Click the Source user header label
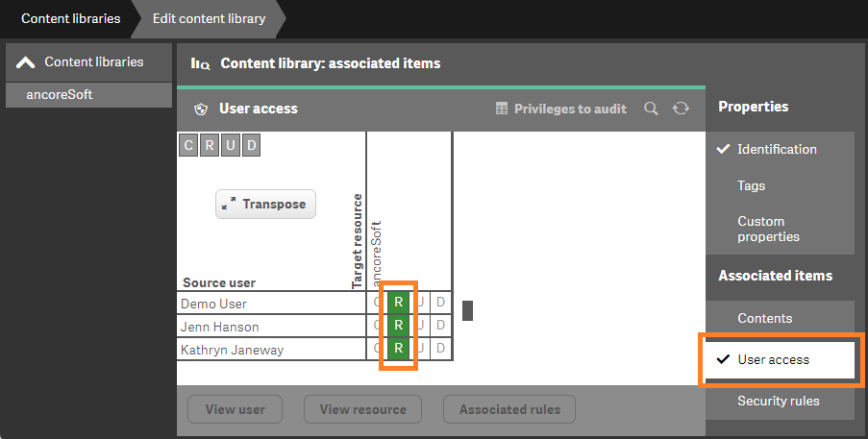 (x=219, y=282)
